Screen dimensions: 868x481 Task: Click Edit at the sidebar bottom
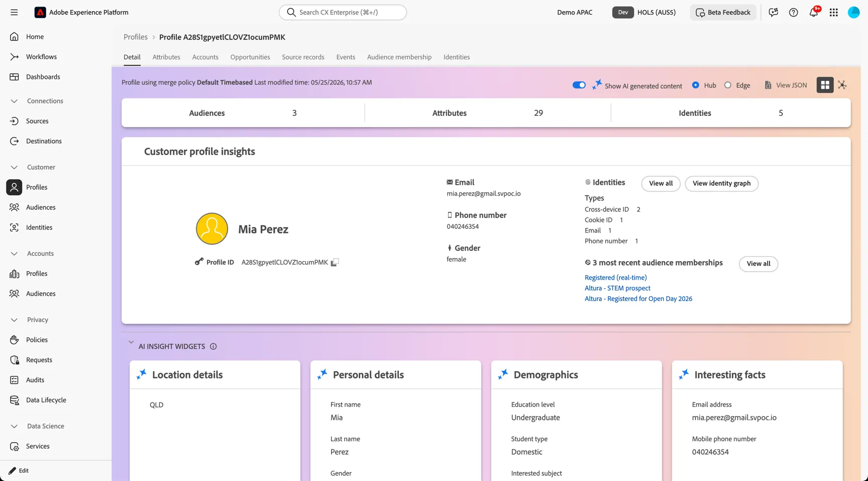[19, 470]
